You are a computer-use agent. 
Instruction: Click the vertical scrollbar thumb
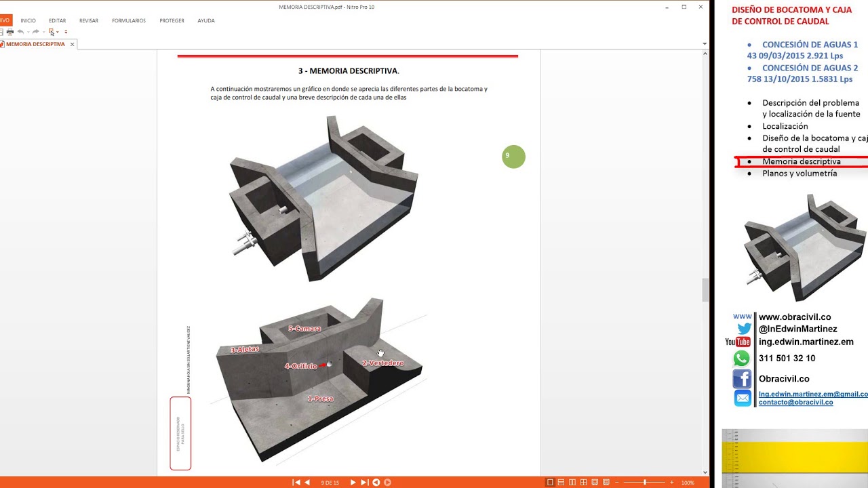point(705,290)
